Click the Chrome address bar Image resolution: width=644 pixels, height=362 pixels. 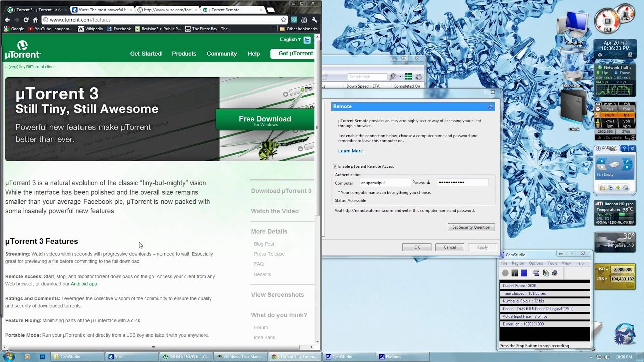point(164,20)
